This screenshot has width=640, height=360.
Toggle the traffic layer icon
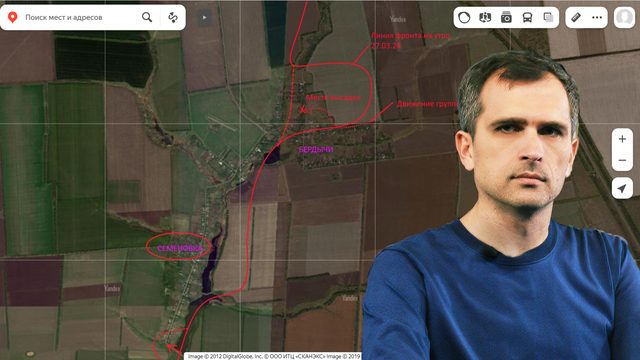pos(464,18)
